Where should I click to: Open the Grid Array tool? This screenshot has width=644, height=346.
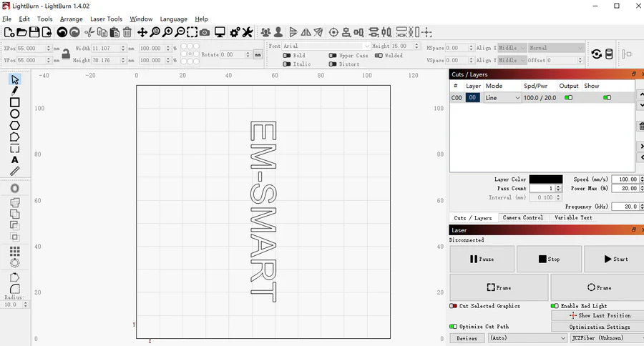coord(15,251)
